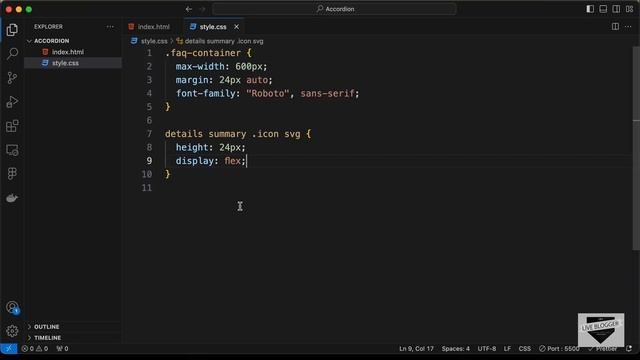Viewport: 640px width, 360px height.
Task: Toggle the primary side bar layout icon
Action: (590, 9)
